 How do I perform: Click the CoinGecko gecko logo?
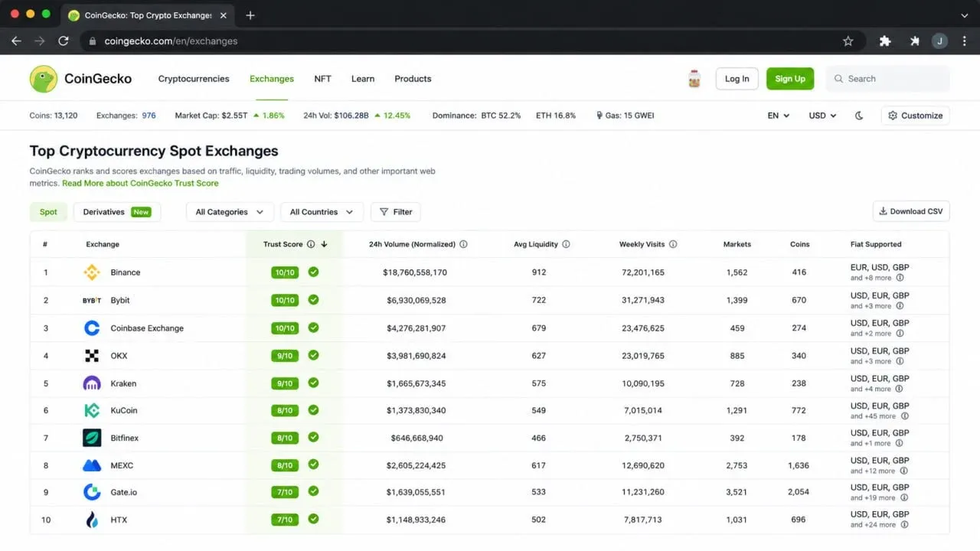(x=44, y=79)
